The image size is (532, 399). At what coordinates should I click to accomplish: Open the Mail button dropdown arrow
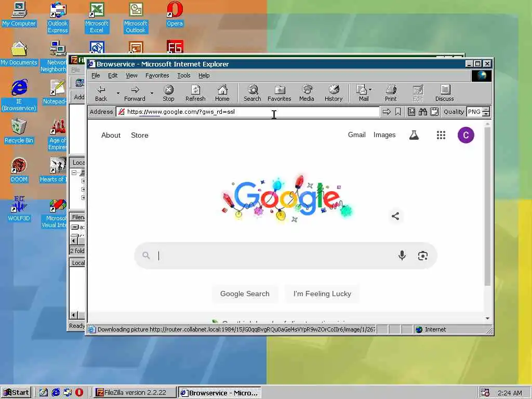coord(370,89)
